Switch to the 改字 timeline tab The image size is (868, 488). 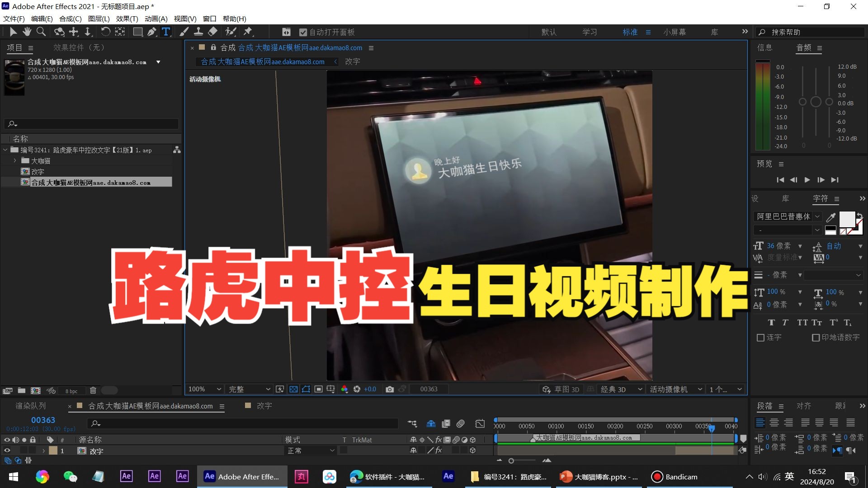click(x=264, y=406)
